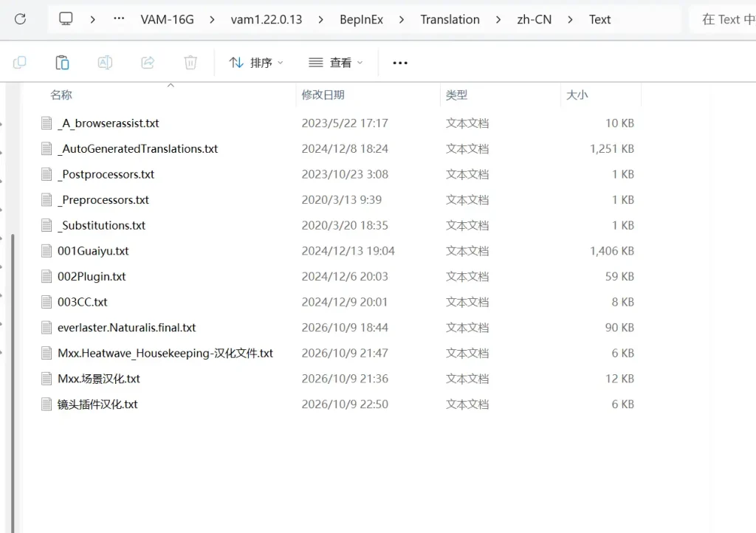
Task: Open the toolbar three-dots more options
Action: [x=400, y=63]
